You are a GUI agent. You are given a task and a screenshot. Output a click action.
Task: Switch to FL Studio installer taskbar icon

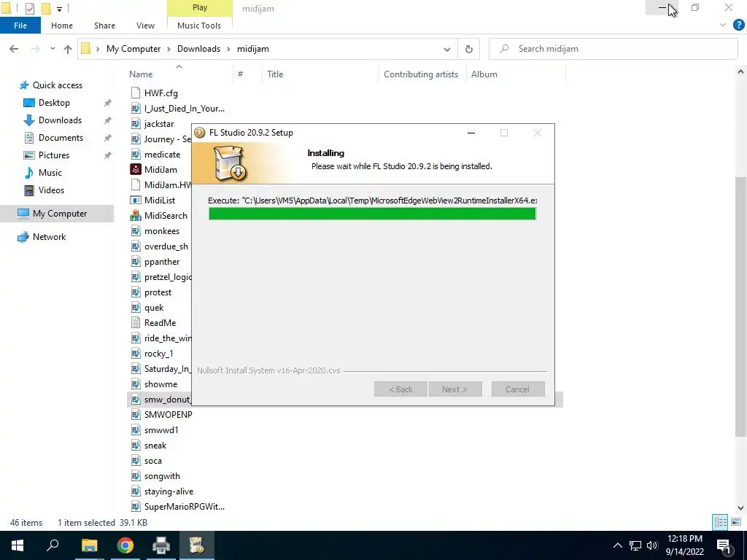coord(196,545)
